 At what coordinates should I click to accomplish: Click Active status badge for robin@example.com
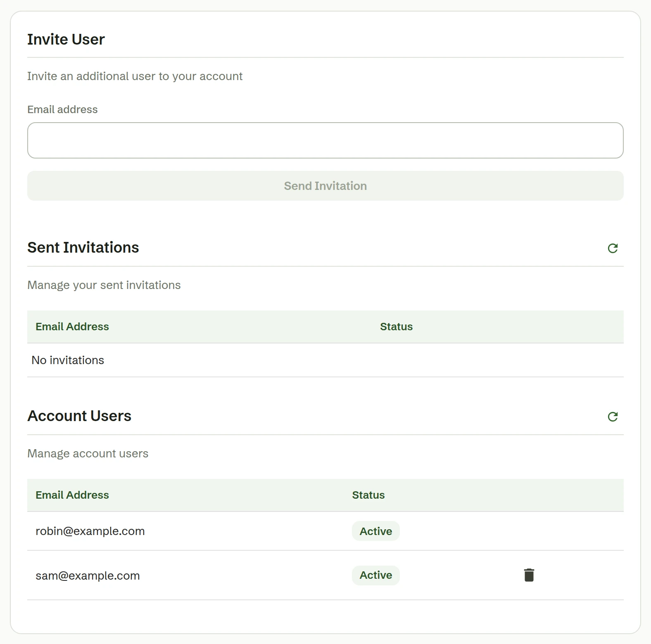click(376, 531)
